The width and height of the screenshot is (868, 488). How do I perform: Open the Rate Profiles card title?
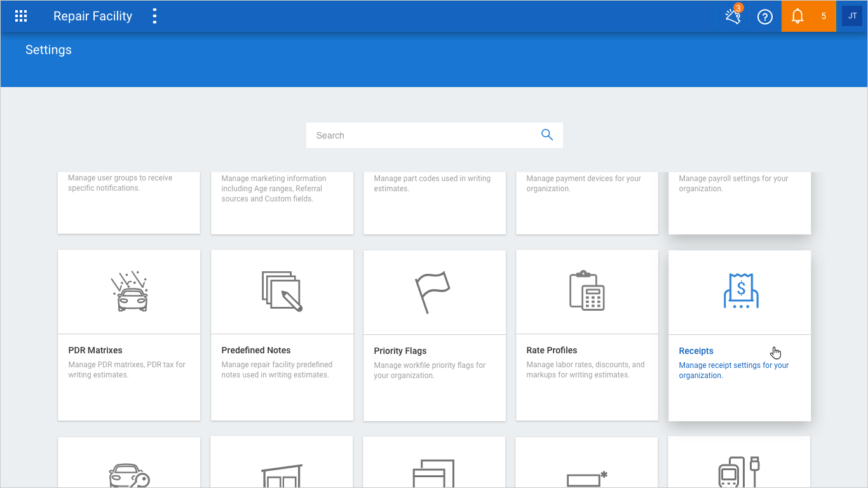[552, 350]
